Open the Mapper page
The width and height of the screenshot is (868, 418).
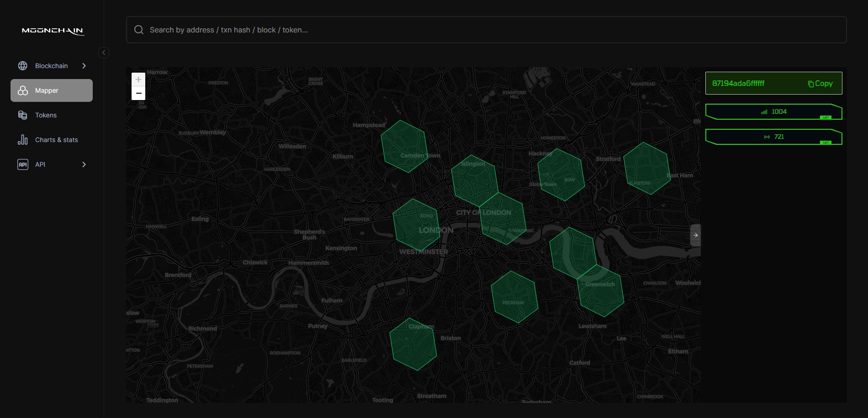[52, 90]
